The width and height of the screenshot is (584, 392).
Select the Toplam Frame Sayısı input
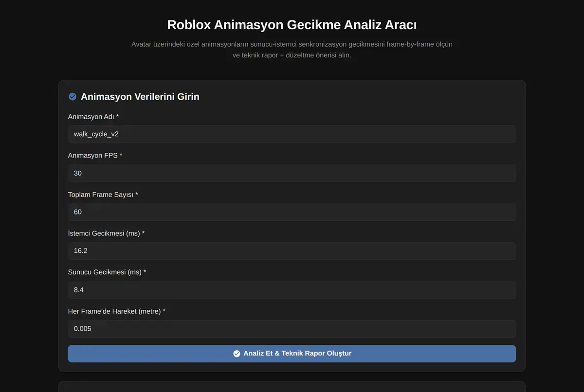pos(292,212)
